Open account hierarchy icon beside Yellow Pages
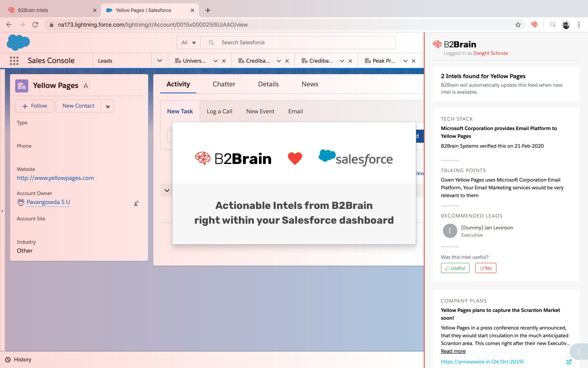Screen dimensions: 588x368 86,85
